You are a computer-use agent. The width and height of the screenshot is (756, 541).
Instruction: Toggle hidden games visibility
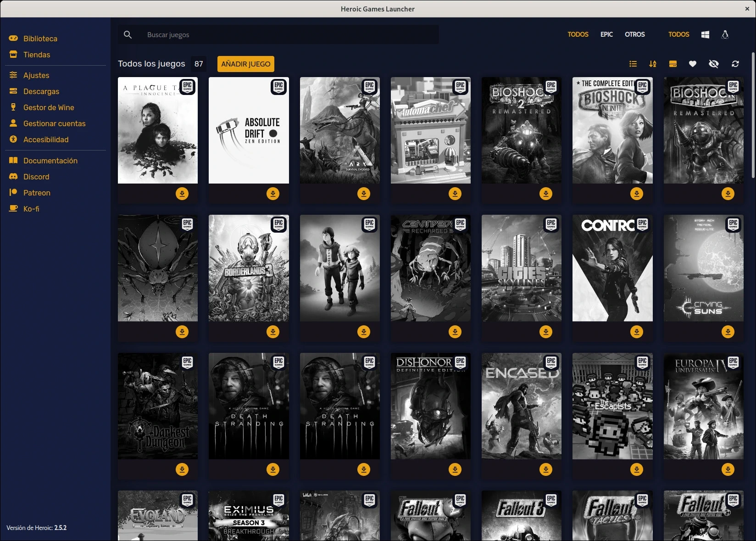point(714,64)
